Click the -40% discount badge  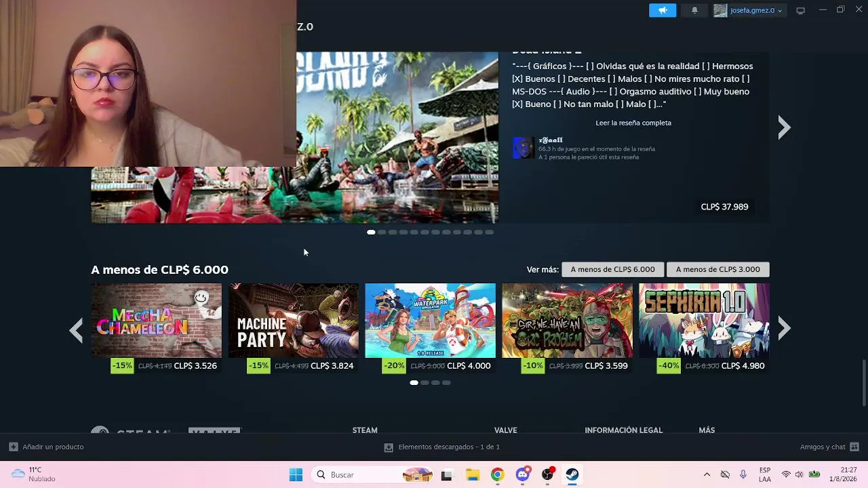click(x=669, y=366)
